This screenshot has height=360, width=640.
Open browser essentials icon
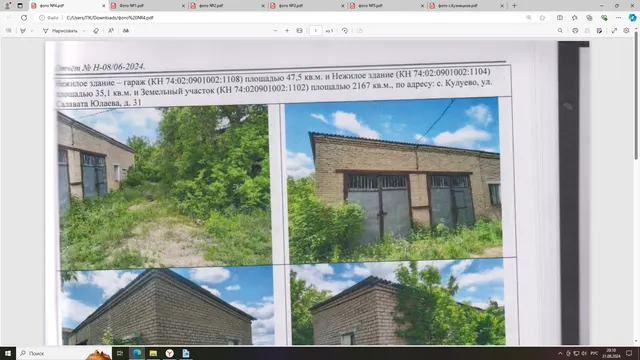(604, 18)
